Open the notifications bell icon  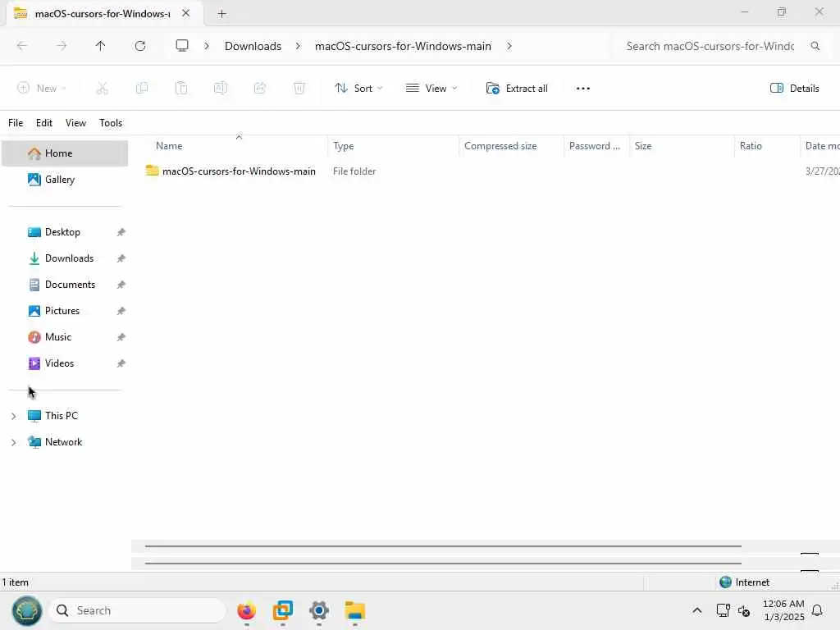[817, 610]
